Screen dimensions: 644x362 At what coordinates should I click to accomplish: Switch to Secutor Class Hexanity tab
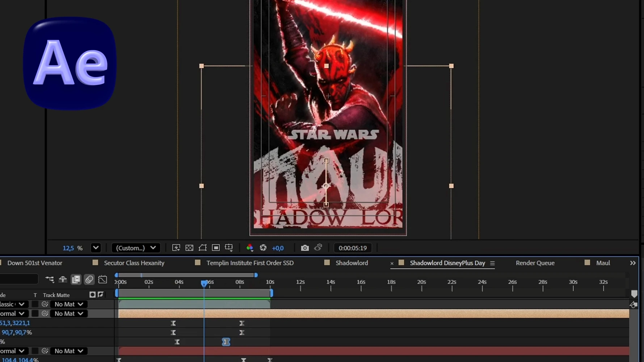[x=134, y=263]
